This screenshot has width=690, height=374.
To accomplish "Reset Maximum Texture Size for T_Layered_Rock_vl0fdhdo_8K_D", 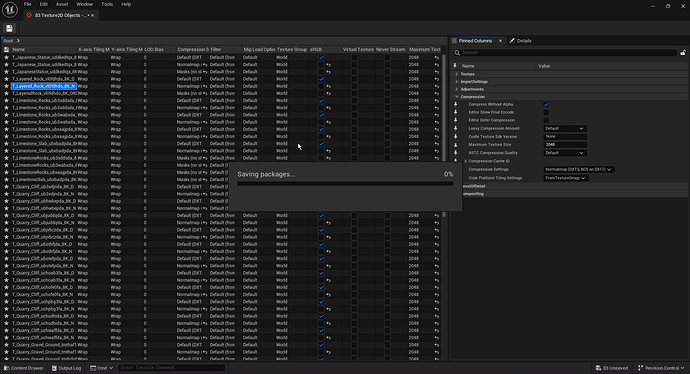I will [x=437, y=79].
